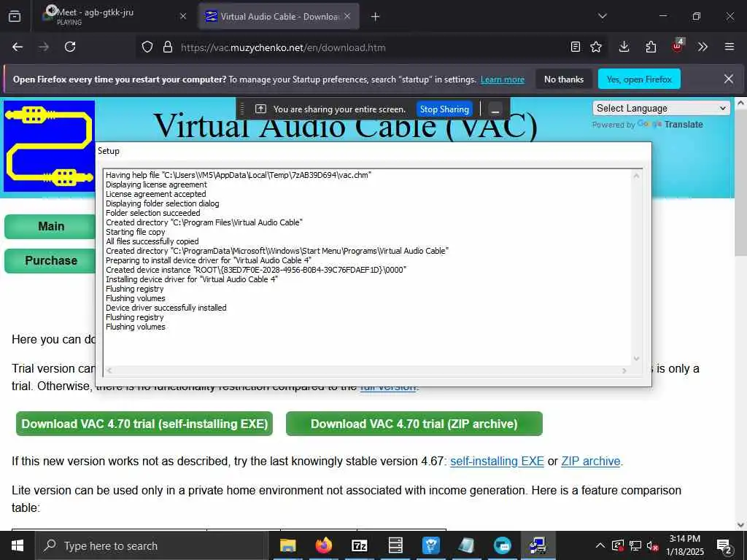
Task: Download VAC 4.70 trial self-installing EXE
Action: pos(144,424)
